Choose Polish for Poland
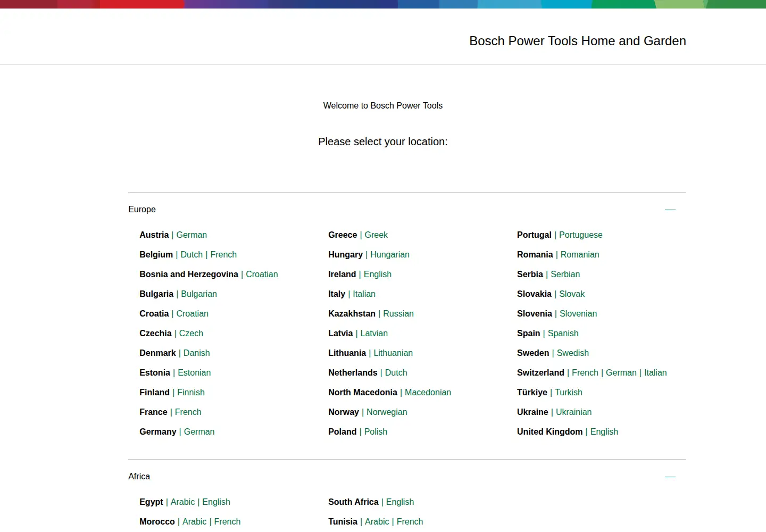The height and width of the screenshot is (532, 766). click(x=376, y=432)
